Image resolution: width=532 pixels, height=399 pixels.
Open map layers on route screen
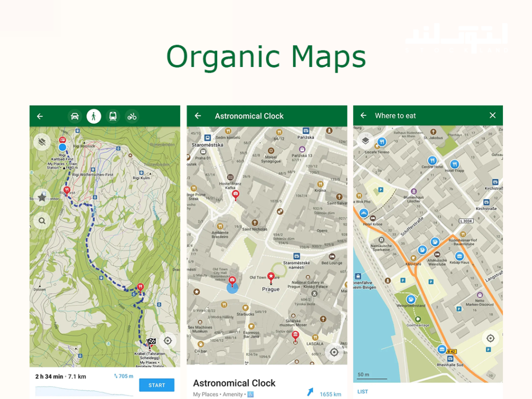click(42, 142)
